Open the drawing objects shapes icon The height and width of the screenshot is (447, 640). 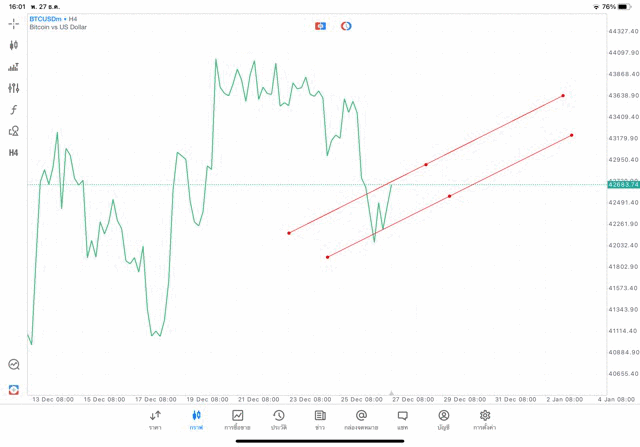click(14, 131)
